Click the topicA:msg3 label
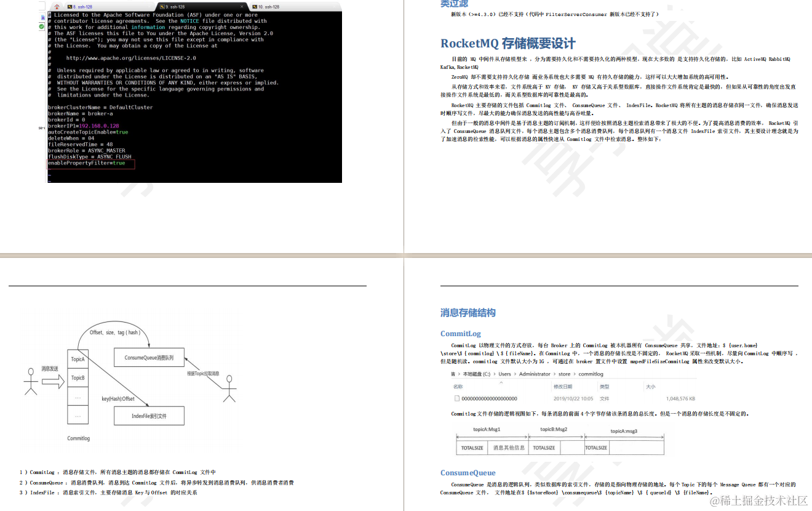812x511 pixels. [x=624, y=431]
